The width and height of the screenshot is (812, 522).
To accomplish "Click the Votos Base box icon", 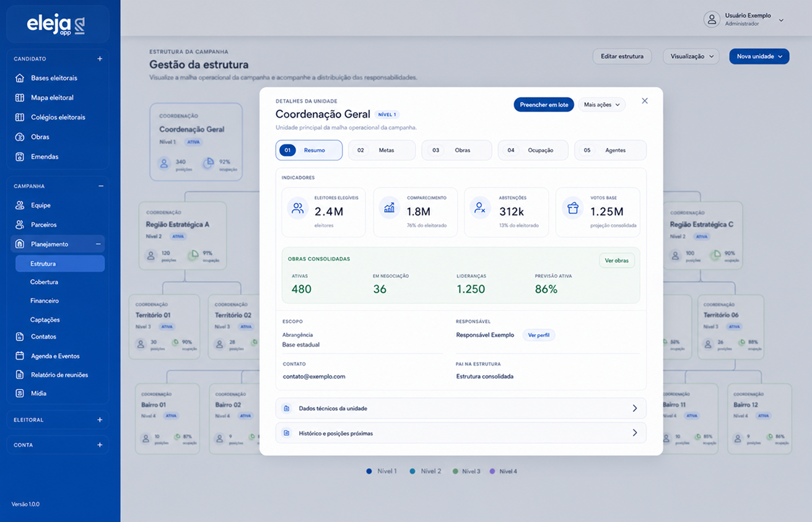I will point(573,208).
